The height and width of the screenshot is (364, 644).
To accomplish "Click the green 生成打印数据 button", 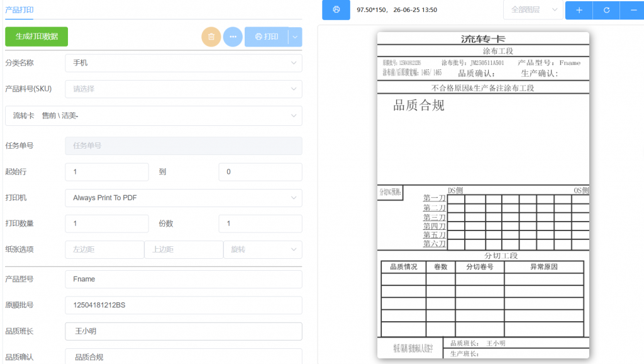I will (x=36, y=37).
